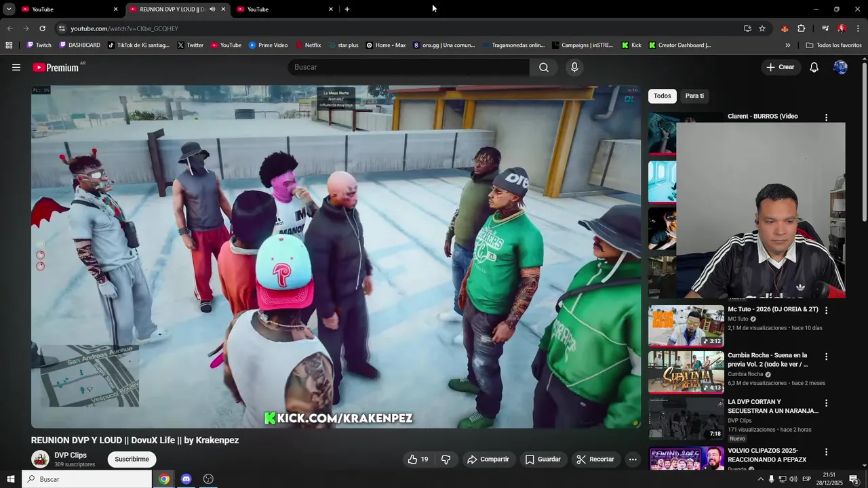Open the Todos los favoritos folder
Screen dimensions: 868x488
[x=833, y=45]
